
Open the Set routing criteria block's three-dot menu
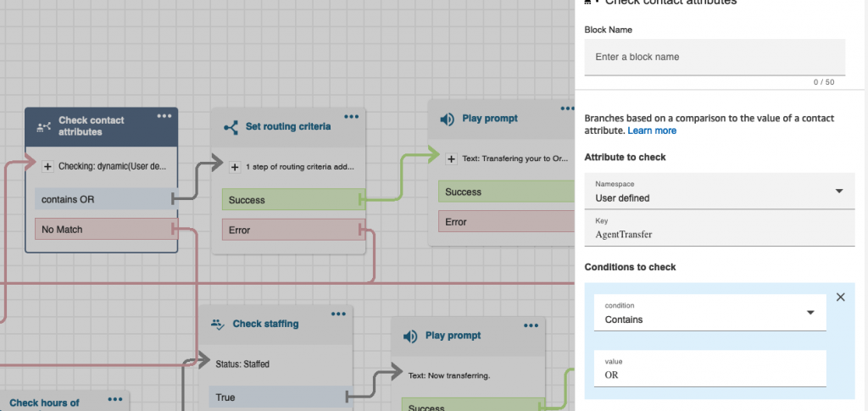[x=352, y=116]
